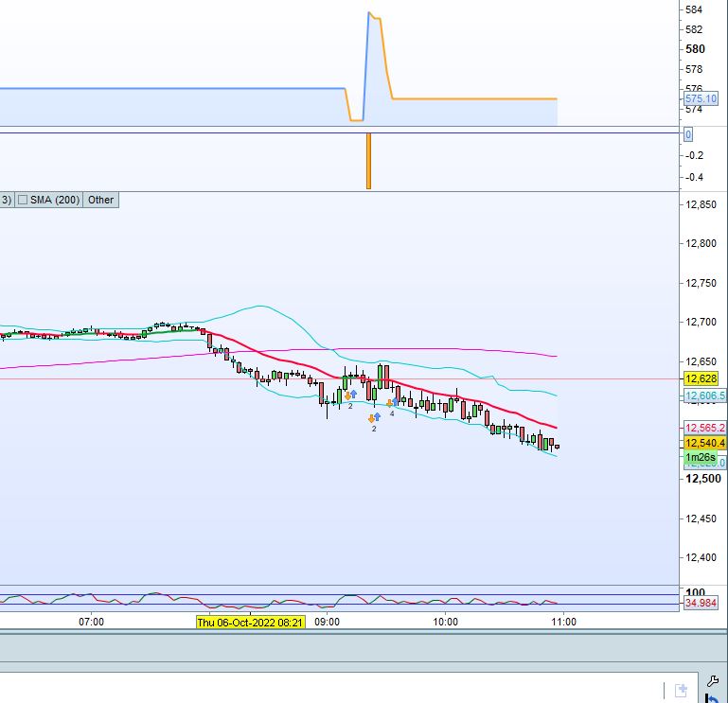Click trade arrows marker labeled 4
Image resolution: width=728 pixels, height=703 pixels.
(392, 402)
